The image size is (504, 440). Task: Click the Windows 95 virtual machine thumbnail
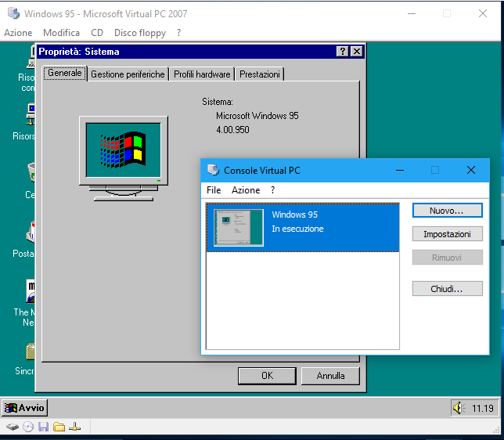point(239,227)
